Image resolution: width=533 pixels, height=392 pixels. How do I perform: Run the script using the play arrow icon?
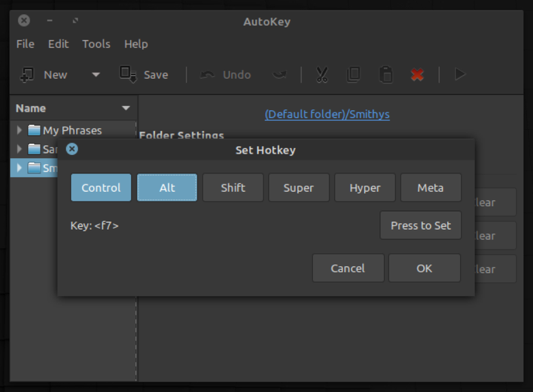click(459, 74)
